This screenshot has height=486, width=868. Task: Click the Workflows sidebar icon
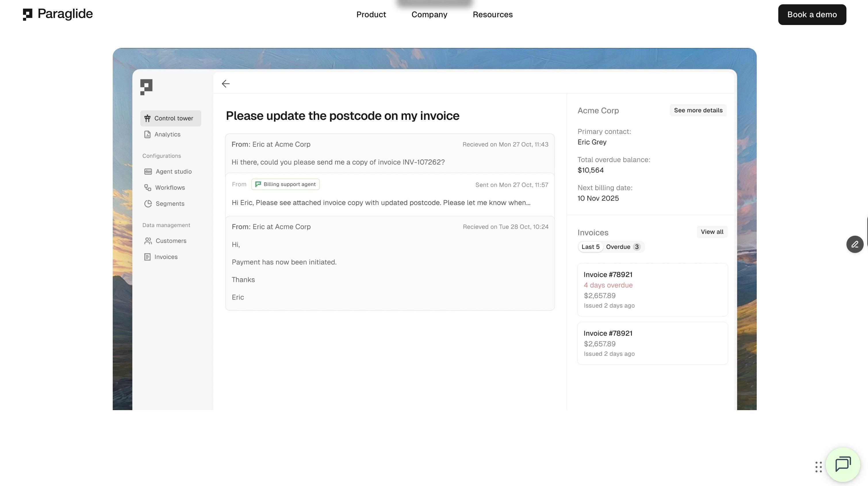(147, 188)
